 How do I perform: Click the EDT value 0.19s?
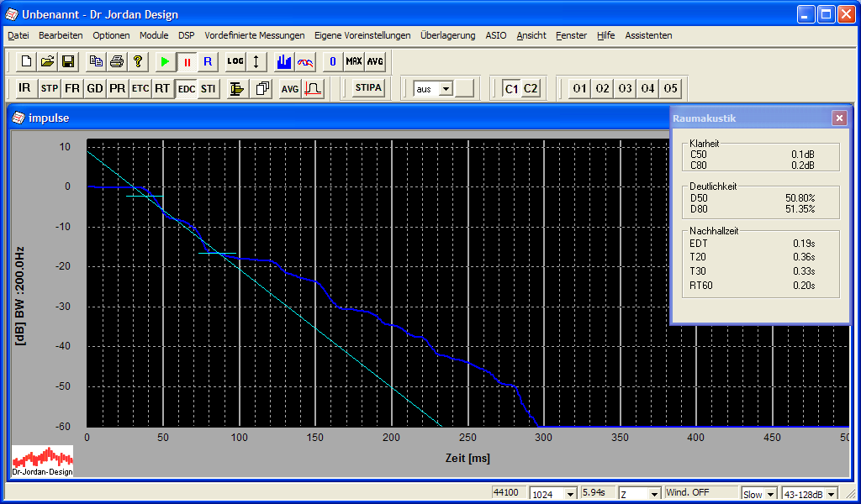pos(804,243)
